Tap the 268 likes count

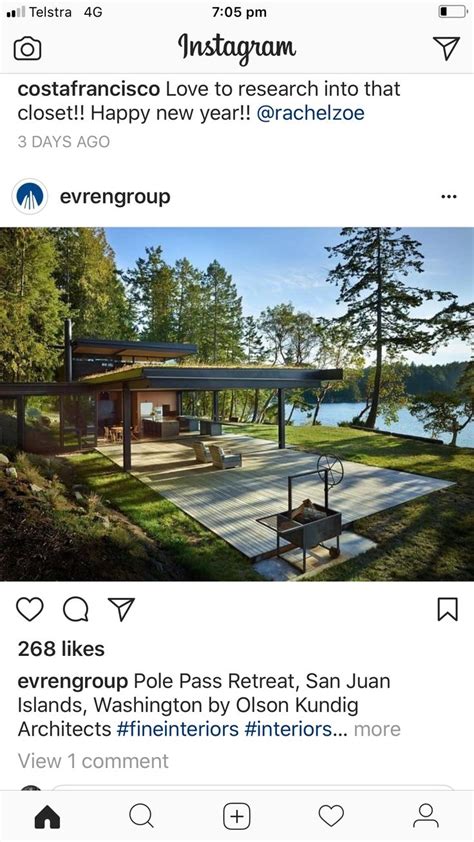[x=61, y=649]
